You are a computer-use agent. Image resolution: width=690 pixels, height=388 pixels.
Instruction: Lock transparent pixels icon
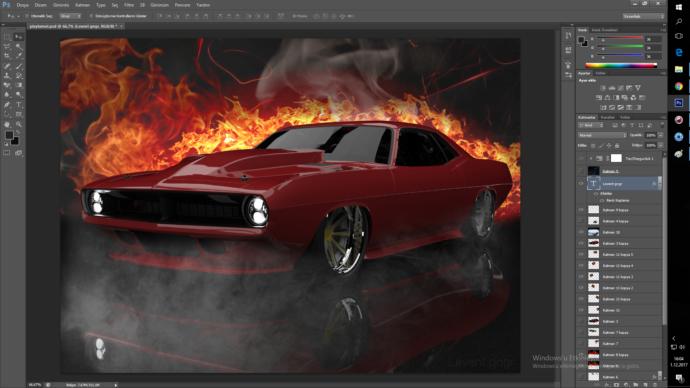[593, 145]
